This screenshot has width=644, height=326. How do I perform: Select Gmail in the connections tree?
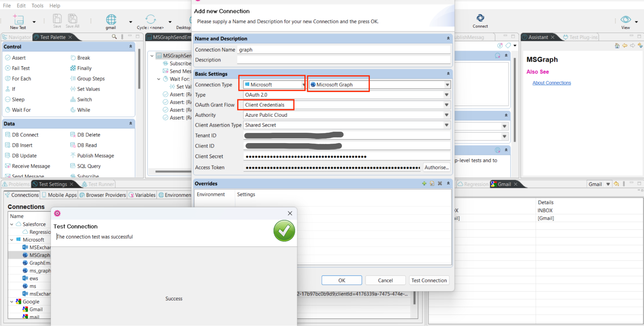click(33, 309)
